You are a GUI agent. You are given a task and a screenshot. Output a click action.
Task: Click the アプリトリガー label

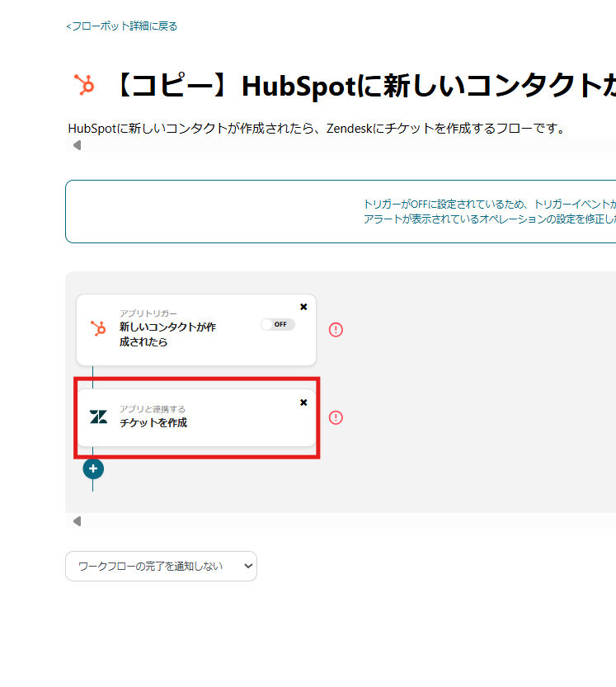pos(148,313)
